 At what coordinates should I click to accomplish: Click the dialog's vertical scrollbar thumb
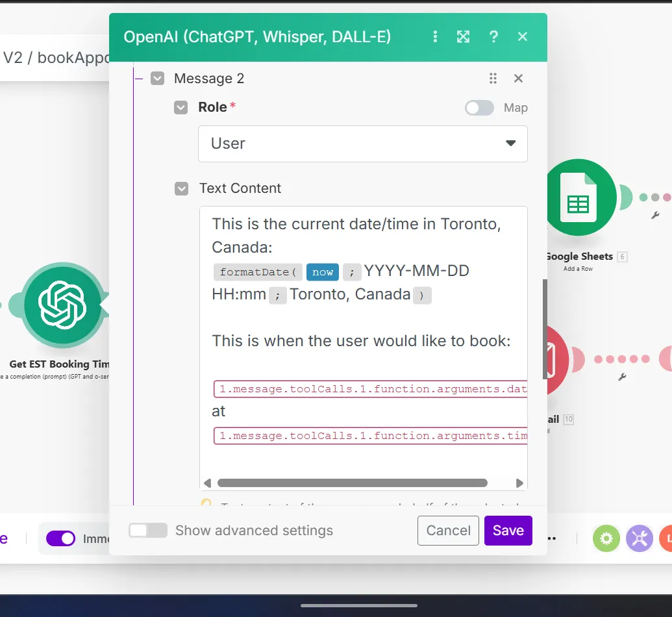tap(545, 329)
